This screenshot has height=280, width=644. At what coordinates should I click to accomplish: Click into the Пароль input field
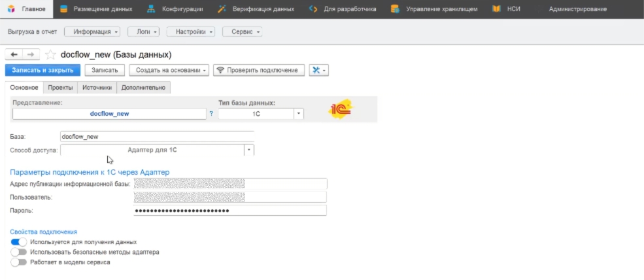point(229,211)
